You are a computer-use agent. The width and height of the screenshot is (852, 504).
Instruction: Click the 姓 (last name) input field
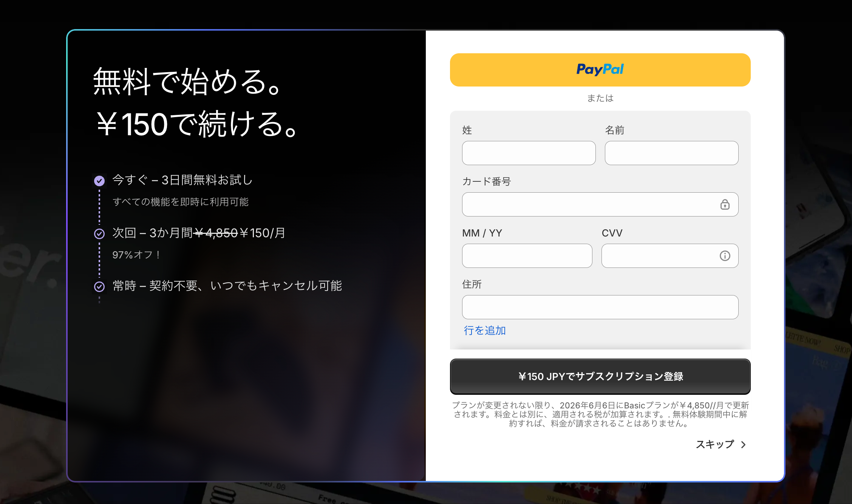(529, 153)
